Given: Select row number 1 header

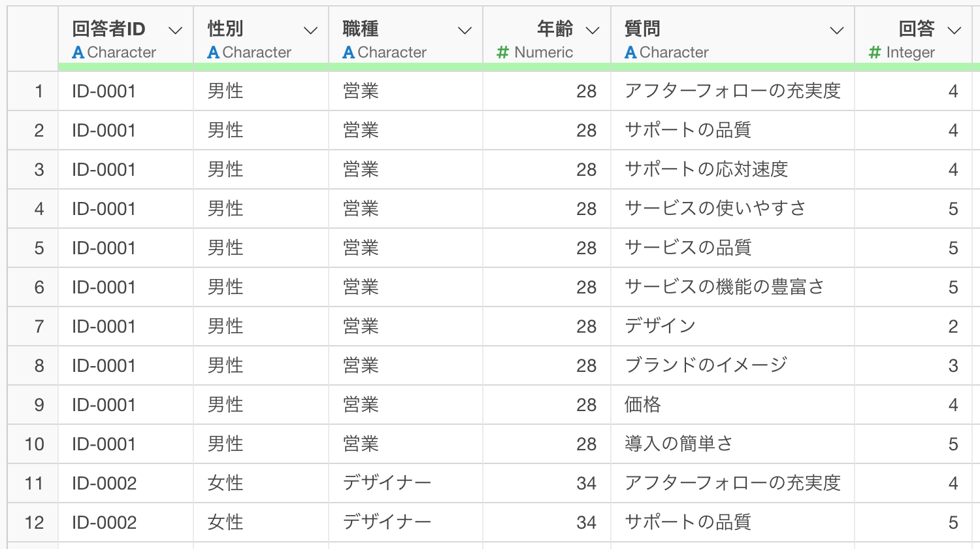Looking at the screenshot, I should 39,91.
